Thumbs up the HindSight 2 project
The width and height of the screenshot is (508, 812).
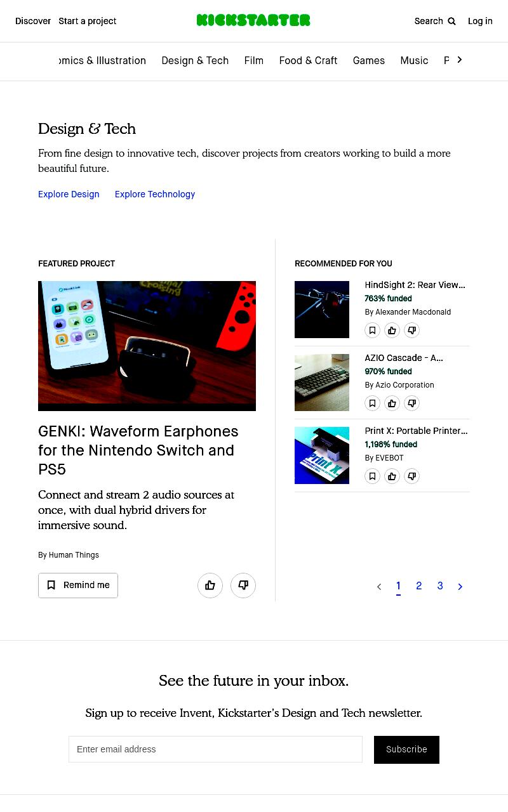[392, 331]
